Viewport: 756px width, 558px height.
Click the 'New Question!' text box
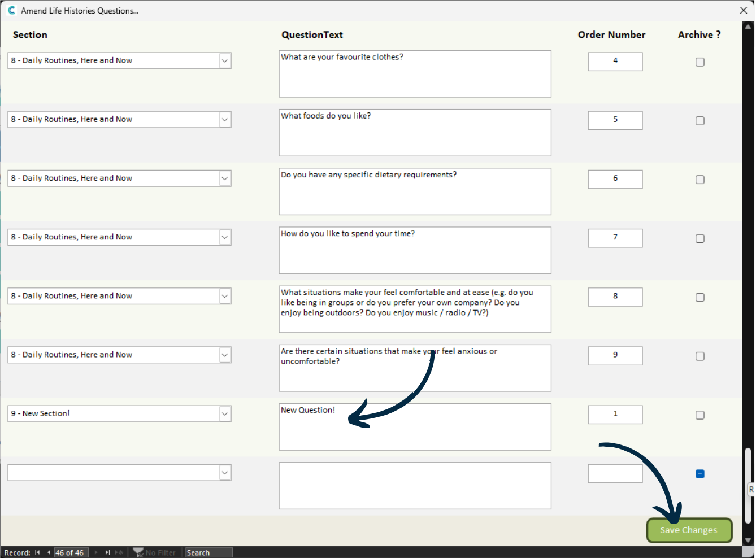click(415, 427)
